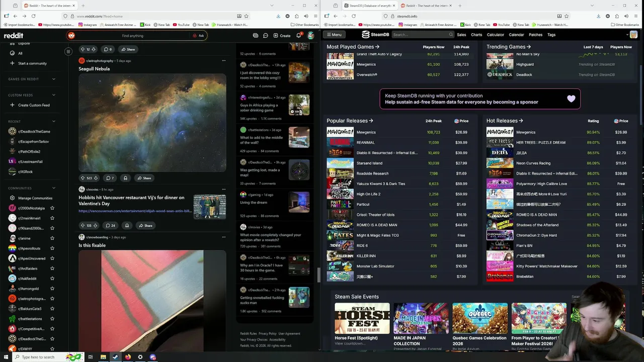644x362 pixels.
Task: Give an award to the Seagull Nebula post
Action: tap(125, 178)
